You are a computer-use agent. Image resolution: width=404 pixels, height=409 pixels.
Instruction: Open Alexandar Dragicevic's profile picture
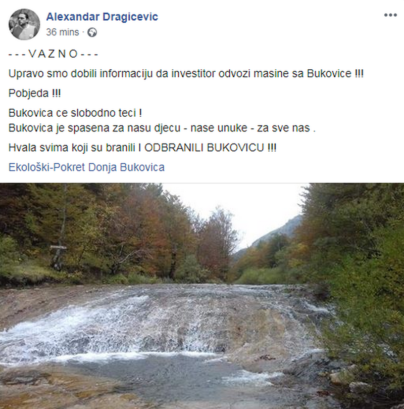pos(24,24)
